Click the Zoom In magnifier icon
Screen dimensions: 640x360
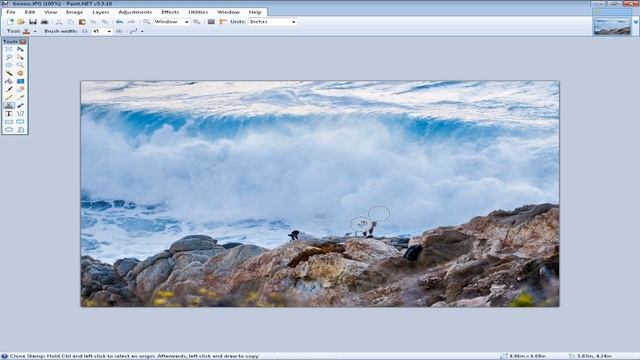pos(197,22)
